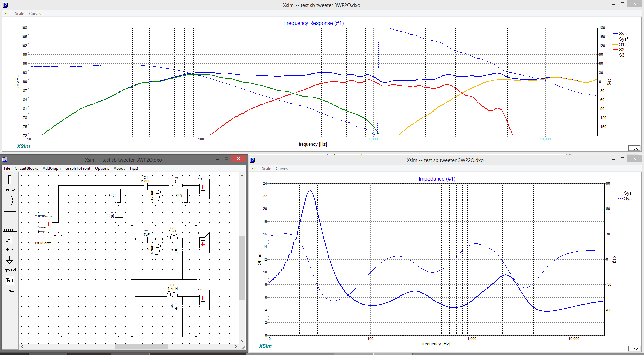
Task: Click scroll up arrow in schematic
Action: [x=242, y=175]
